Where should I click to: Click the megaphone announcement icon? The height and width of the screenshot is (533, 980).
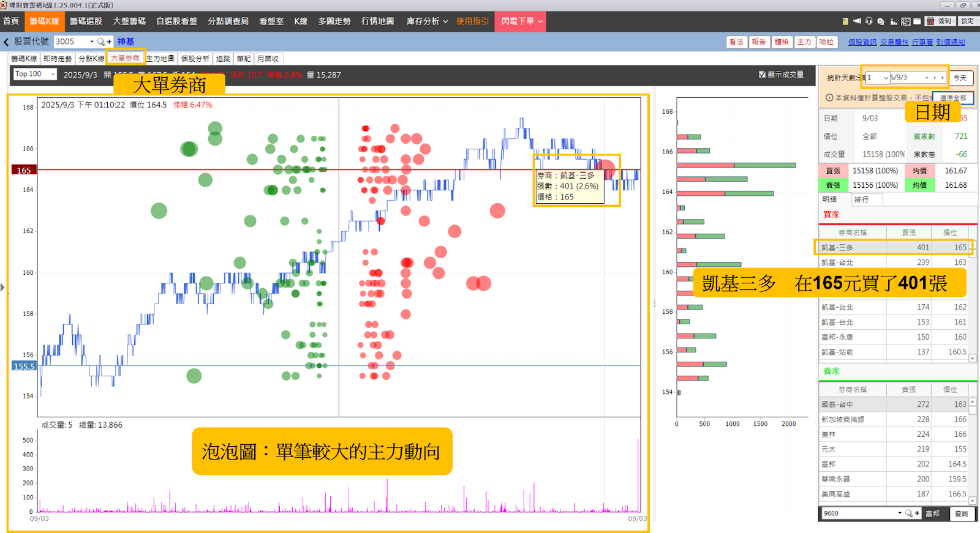coord(857,21)
